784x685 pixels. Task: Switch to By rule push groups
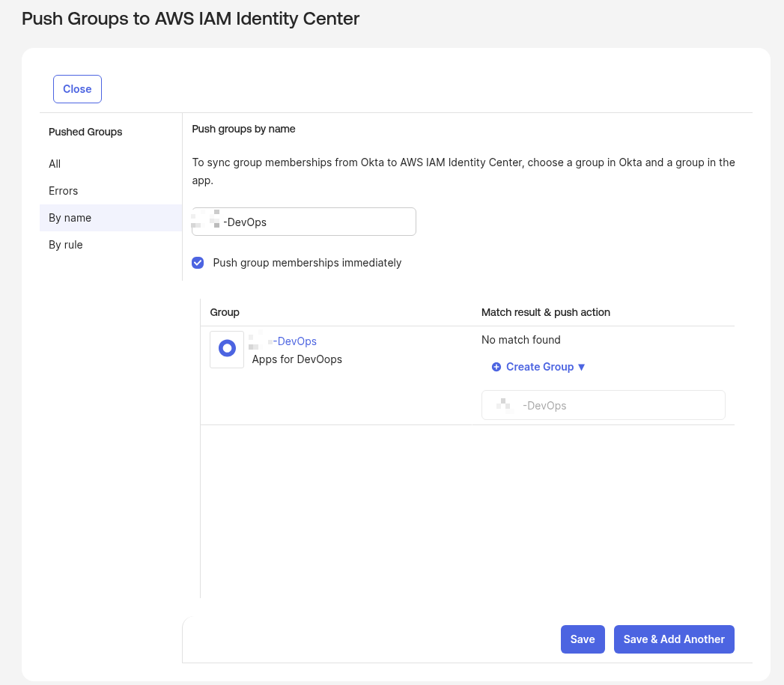pyautogui.click(x=66, y=245)
